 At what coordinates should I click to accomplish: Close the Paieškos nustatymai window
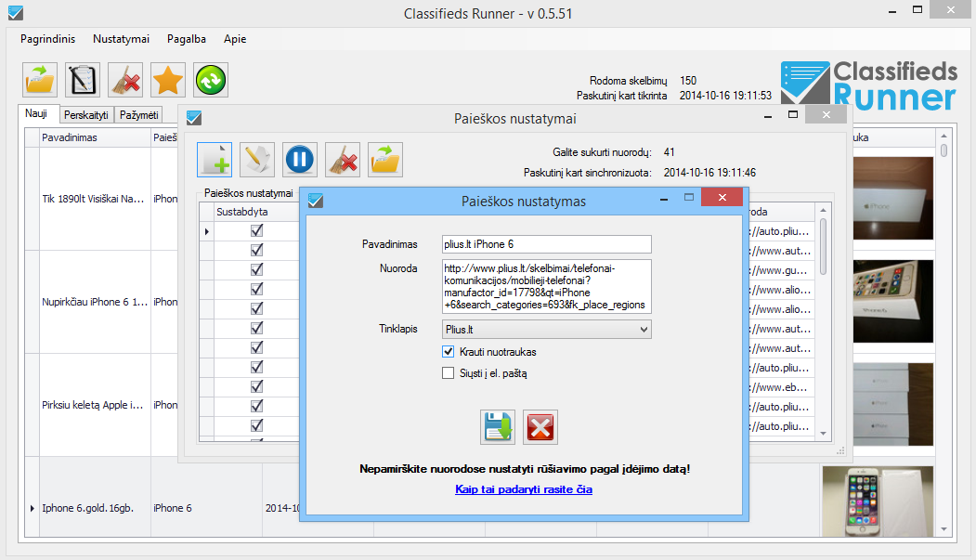826,114
